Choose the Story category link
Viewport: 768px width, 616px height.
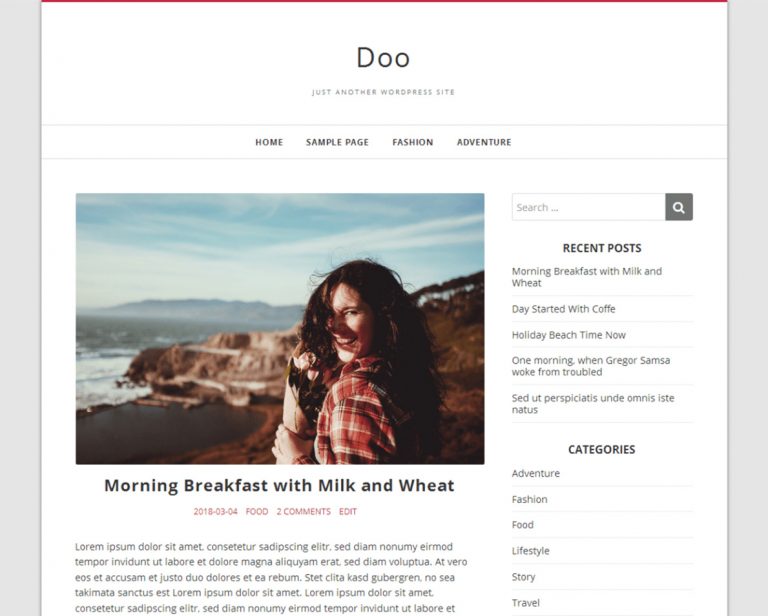click(523, 577)
